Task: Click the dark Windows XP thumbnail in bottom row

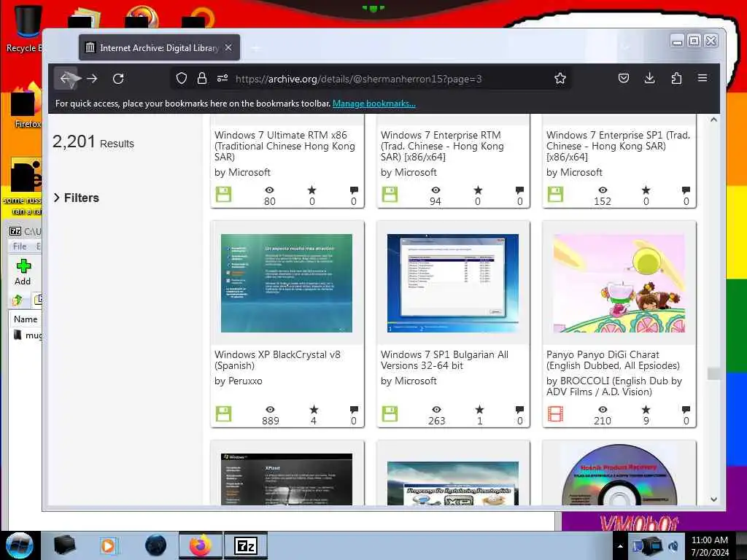Action: click(287, 478)
